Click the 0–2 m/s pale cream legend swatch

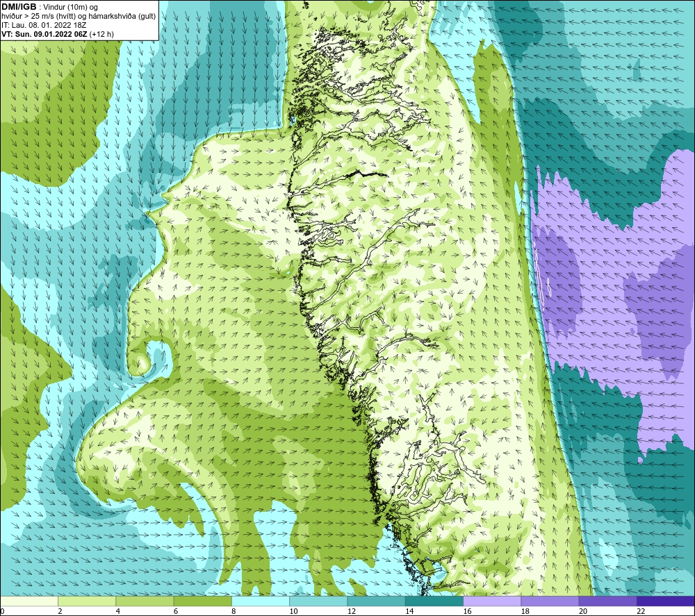point(29,601)
